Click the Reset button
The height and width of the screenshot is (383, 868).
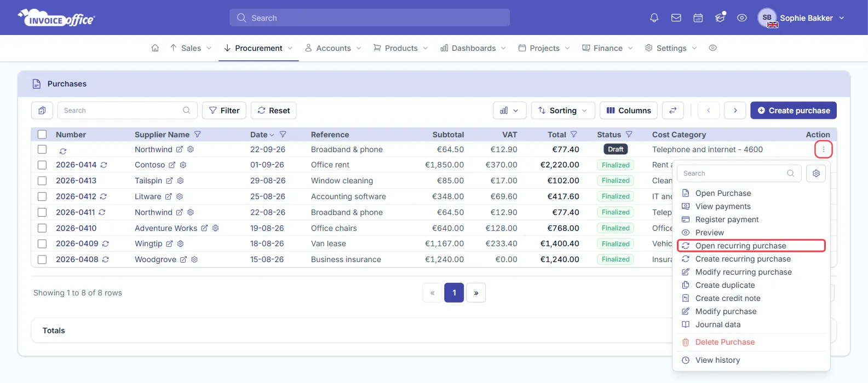[x=274, y=111]
